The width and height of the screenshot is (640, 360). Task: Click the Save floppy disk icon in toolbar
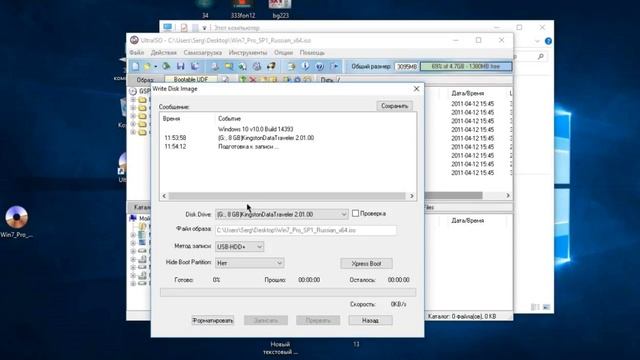(x=180, y=66)
